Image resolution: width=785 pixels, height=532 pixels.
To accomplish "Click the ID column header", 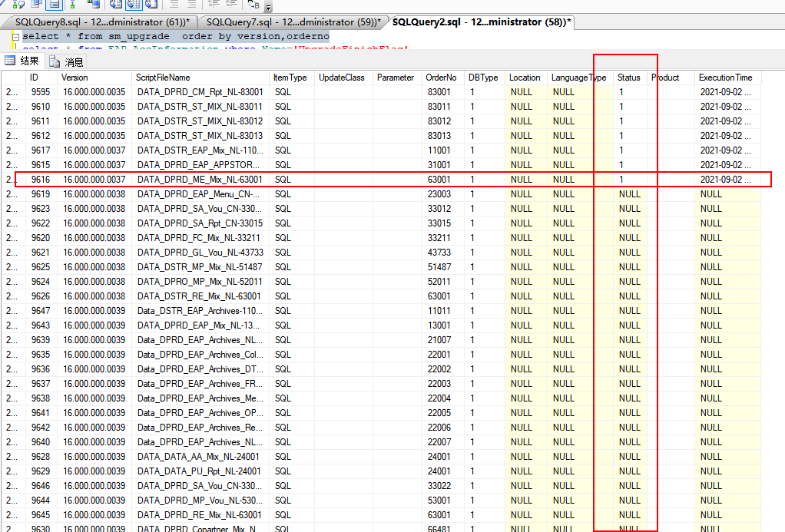I will pyautogui.click(x=41, y=78).
